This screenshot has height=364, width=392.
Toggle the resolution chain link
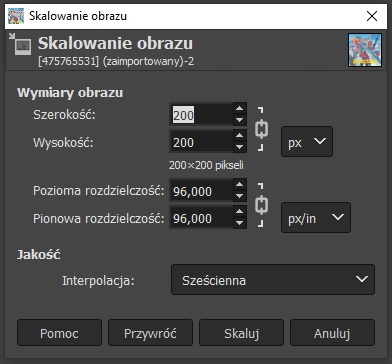coord(262,205)
